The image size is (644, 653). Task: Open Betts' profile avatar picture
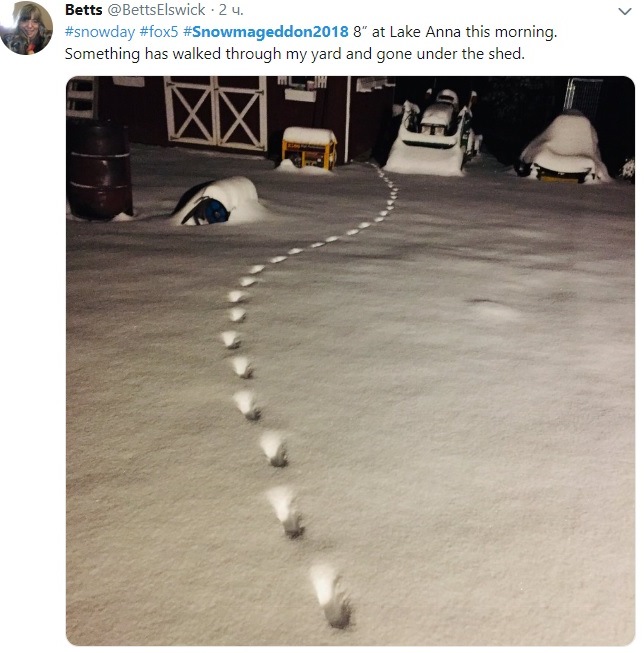[x=26, y=28]
